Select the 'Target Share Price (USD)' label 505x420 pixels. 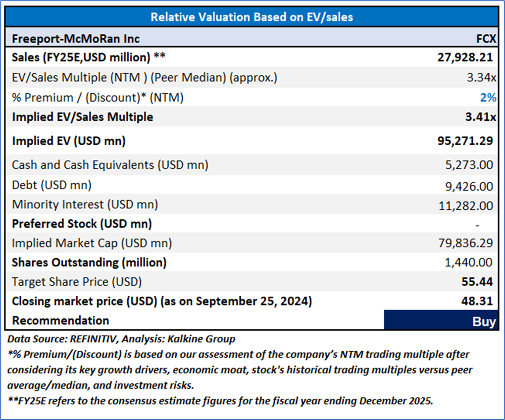77,282
